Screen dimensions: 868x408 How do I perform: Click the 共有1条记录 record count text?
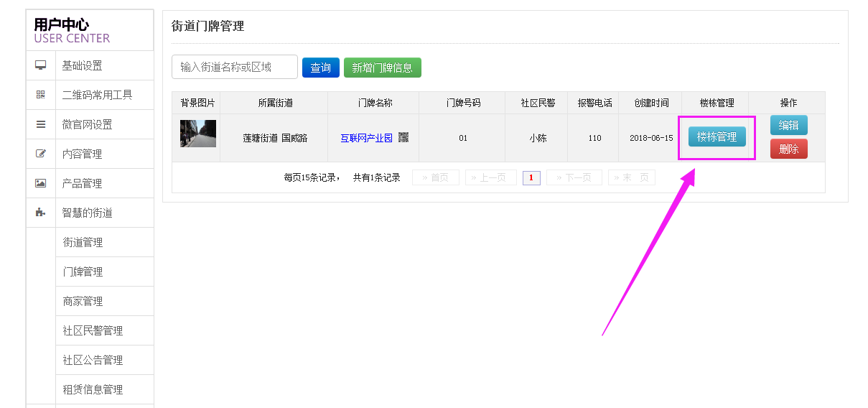[376, 177]
